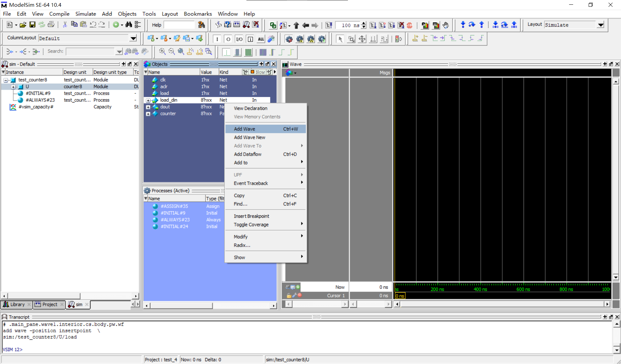The width and height of the screenshot is (621, 364).
Task: Select the Zoom Mode box tool
Action: point(351,39)
